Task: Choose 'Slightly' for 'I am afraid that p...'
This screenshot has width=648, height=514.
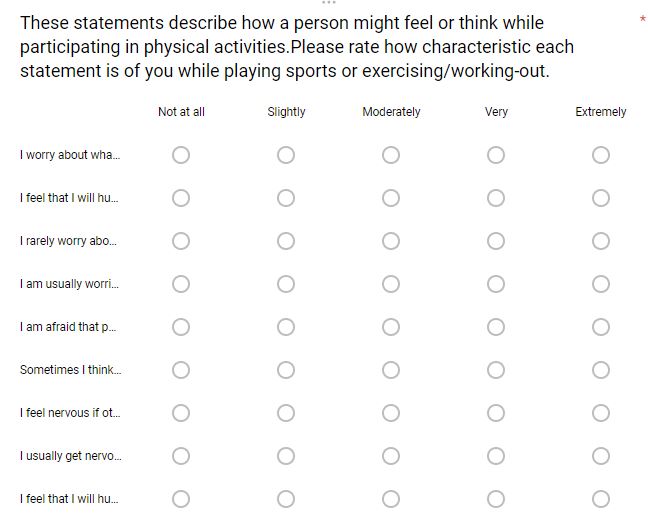Action: click(x=286, y=327)
